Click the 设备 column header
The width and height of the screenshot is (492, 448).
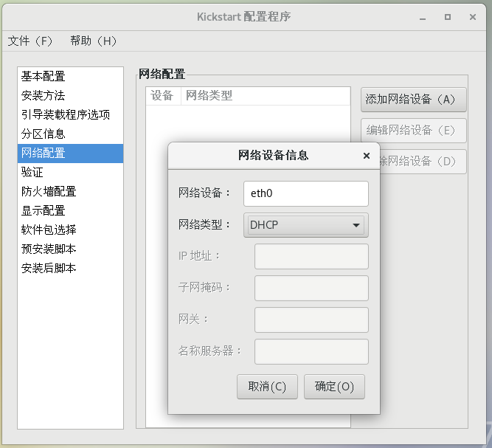click(x=163, y=96)
